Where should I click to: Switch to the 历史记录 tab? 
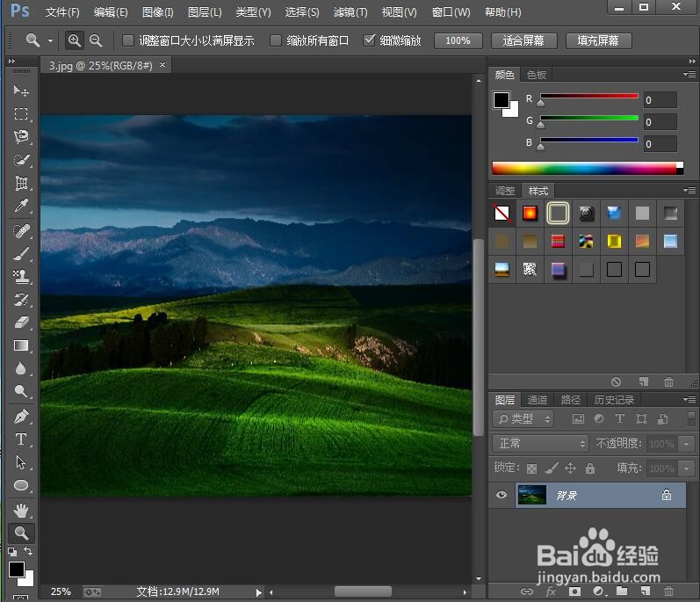pyautogui.click(x=614, y=400)
